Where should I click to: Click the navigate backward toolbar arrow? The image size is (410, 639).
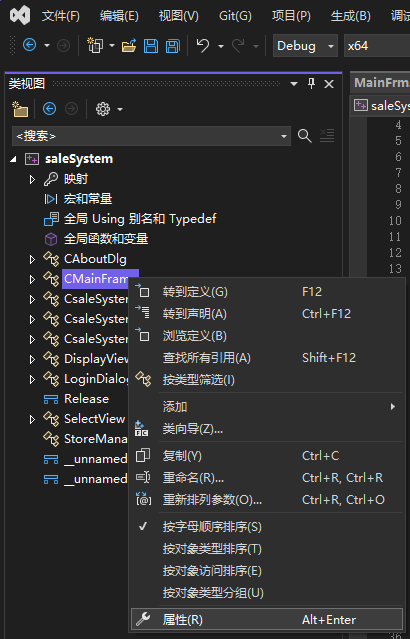coord(29,45)
